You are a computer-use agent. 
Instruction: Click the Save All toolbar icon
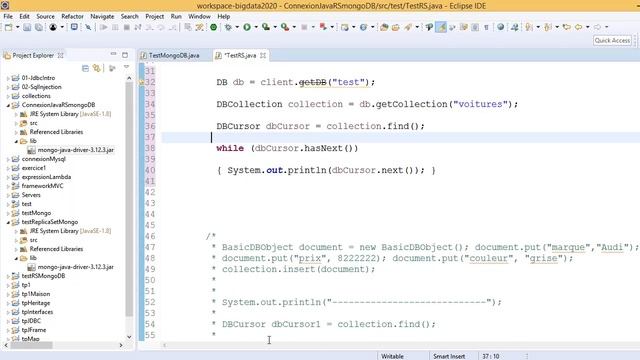[39, 27]
